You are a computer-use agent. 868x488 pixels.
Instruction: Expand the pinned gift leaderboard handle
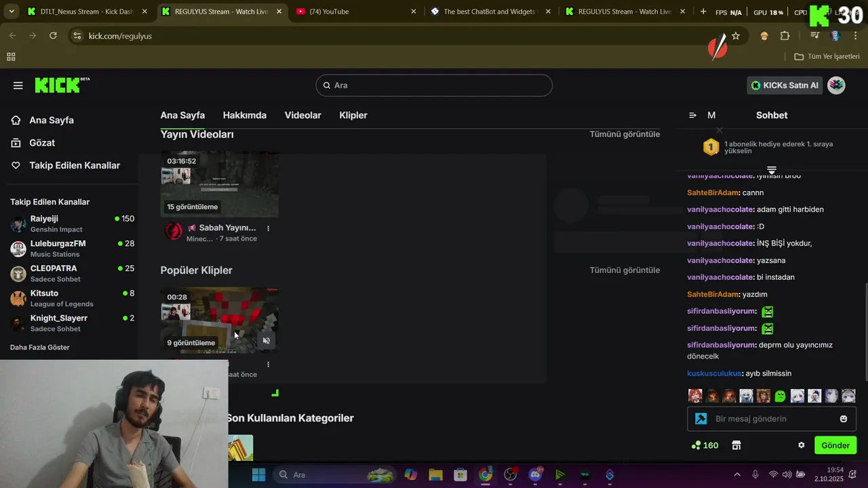tap(772, 169)
